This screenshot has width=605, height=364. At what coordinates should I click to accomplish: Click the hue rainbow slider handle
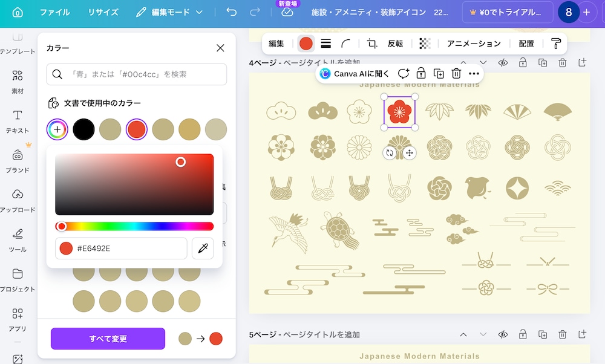[61, 226]
